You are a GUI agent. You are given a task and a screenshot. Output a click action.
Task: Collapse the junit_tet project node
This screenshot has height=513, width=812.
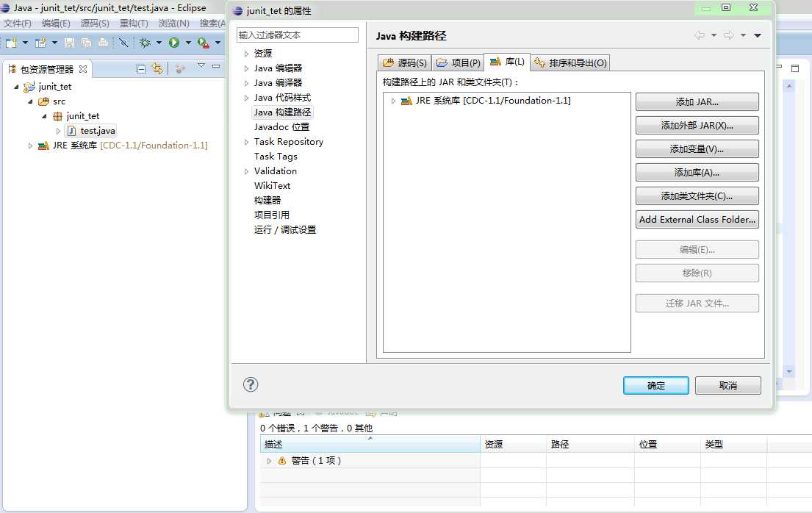pos(16,87)
